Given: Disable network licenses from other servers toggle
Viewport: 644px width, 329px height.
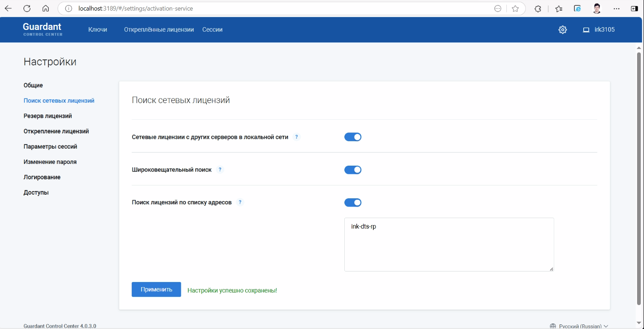Looking at the screenshot, I should 353,137.
